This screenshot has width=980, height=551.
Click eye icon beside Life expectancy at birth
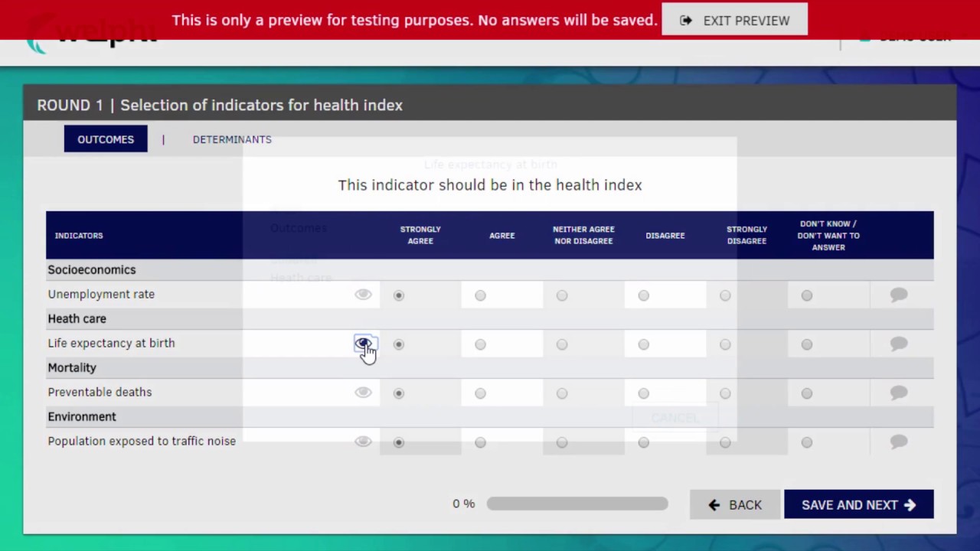tap(363, 344)
